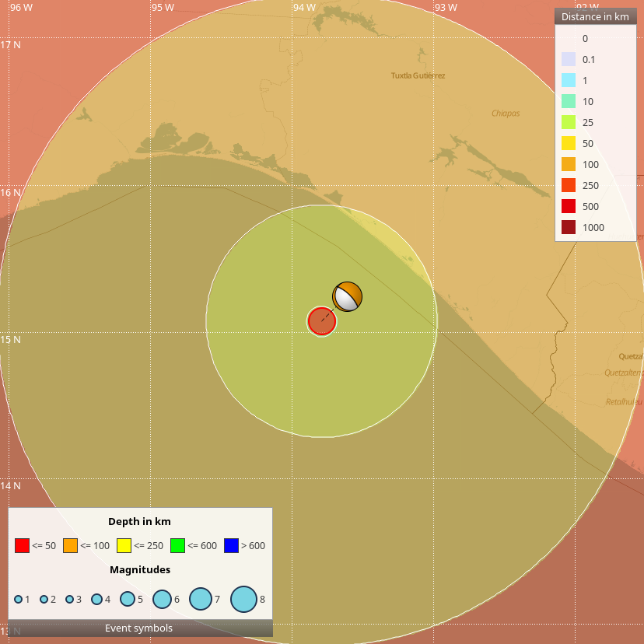Viewport: 644px width, 644px height.
Task: Click the magnitude 8 circle symbol
Action: [x=244, y=599]
